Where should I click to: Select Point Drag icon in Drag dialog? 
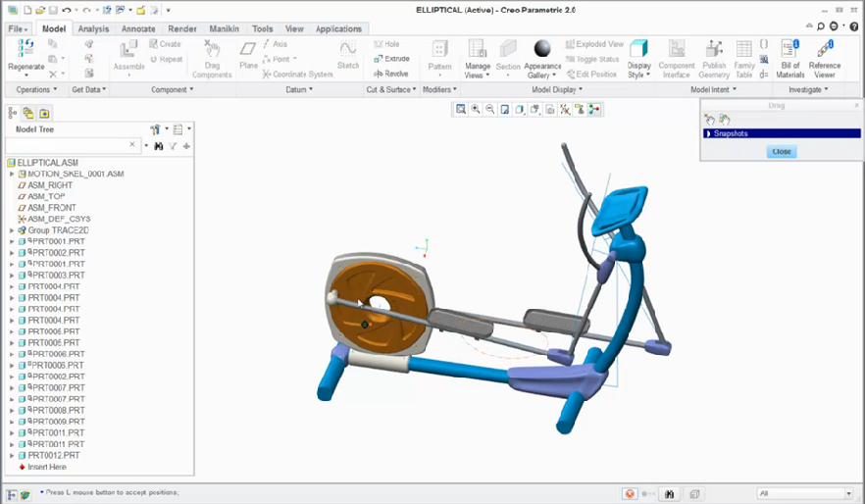click(709, 120)
